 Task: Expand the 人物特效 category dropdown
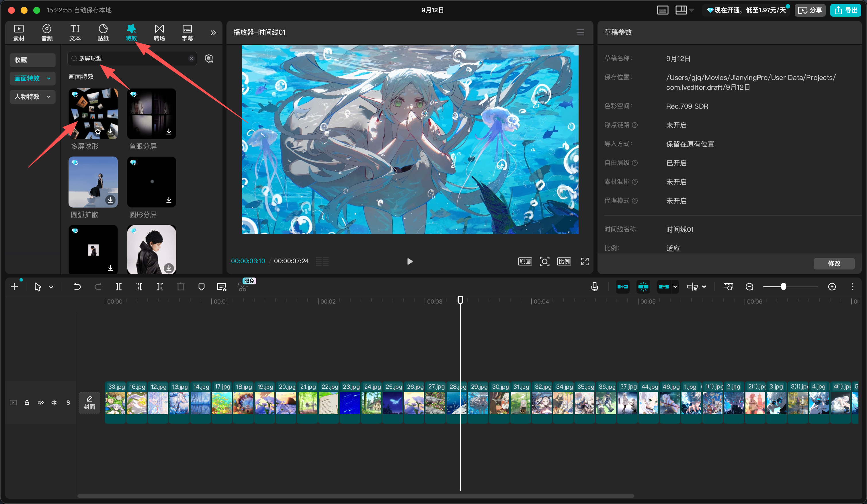tap(32, 97)
